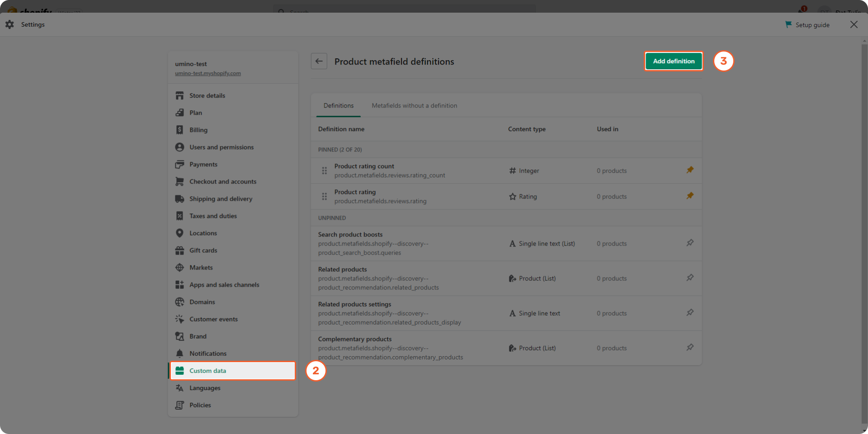Unpin the Product rating definition

point(690,196)
